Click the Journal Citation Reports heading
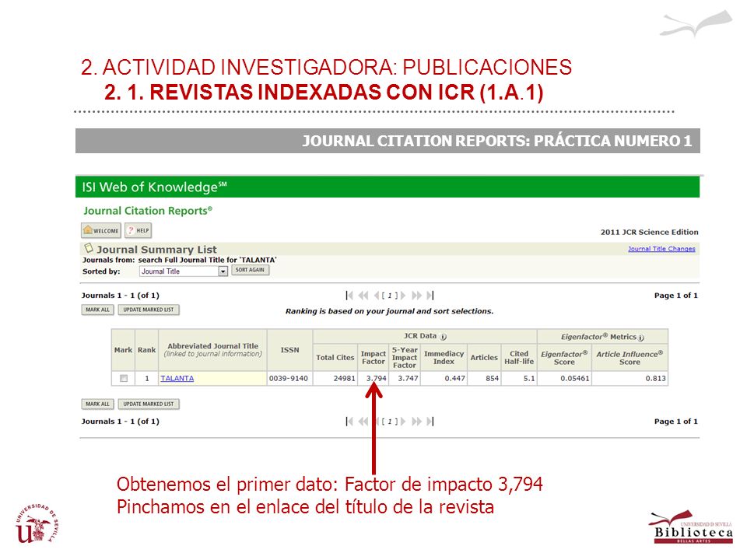 tap(148, 211)
